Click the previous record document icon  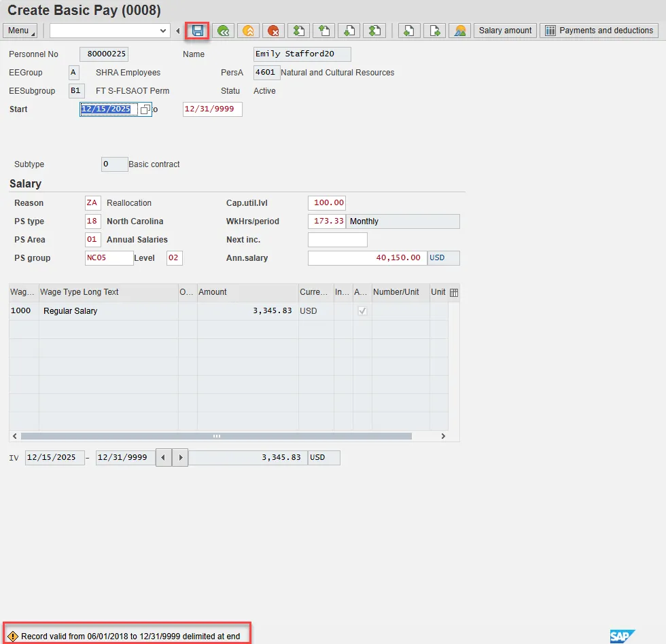409,31
